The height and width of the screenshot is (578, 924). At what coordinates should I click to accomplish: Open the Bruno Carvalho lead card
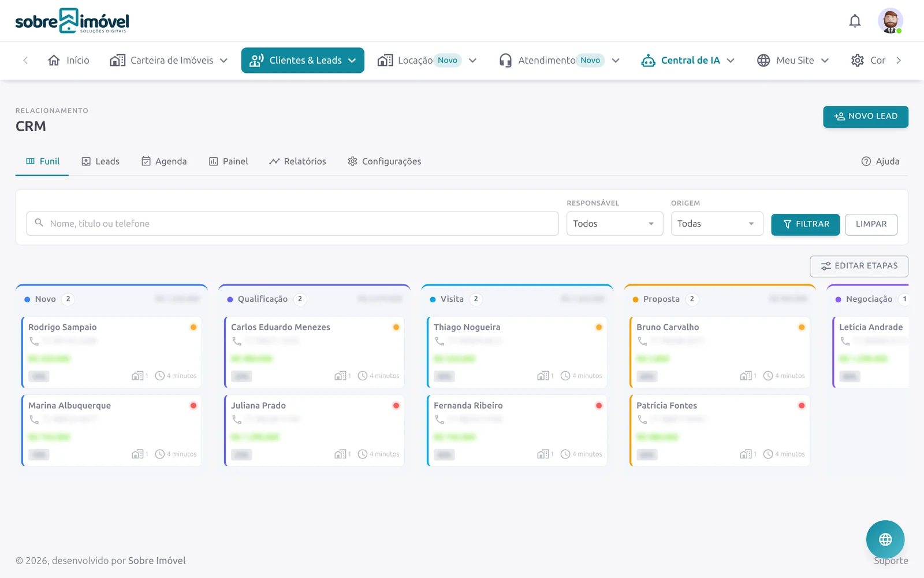pyautogui.click(x=720, y=352)
